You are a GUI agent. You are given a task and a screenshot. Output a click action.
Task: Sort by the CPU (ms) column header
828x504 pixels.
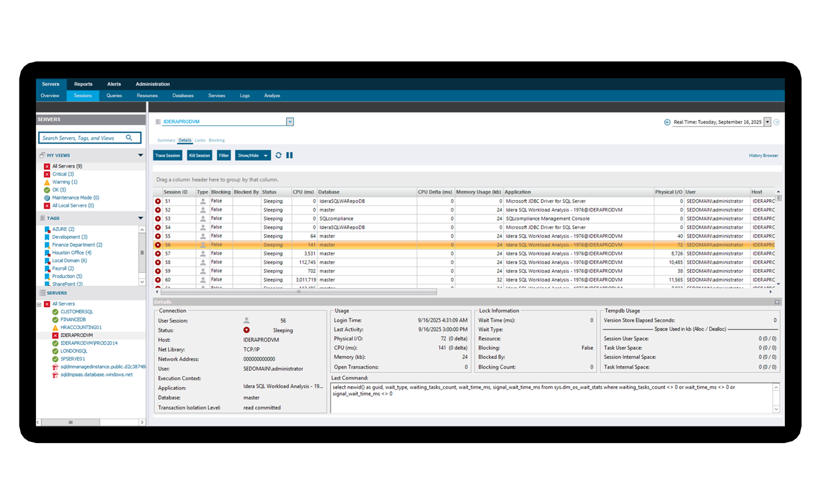pos(304,192)
